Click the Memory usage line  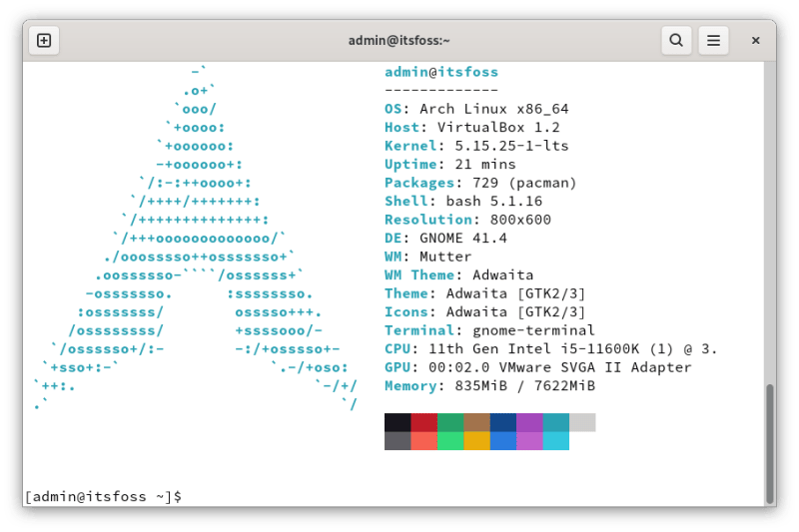pos(489,385)
